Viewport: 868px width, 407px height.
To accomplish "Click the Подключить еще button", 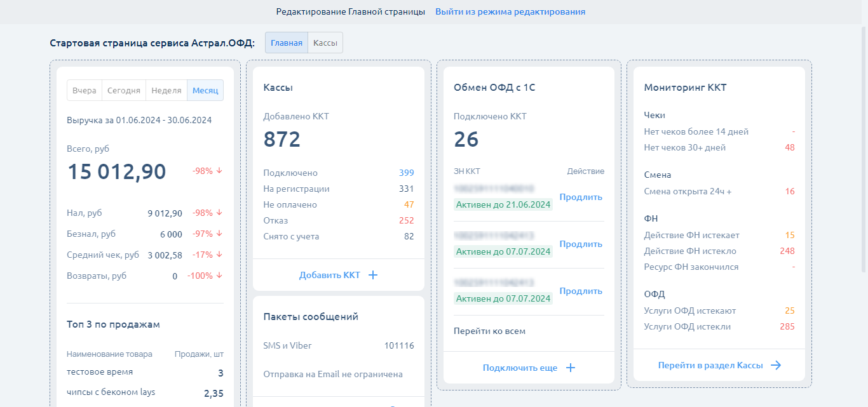I will tap(520, 368).
